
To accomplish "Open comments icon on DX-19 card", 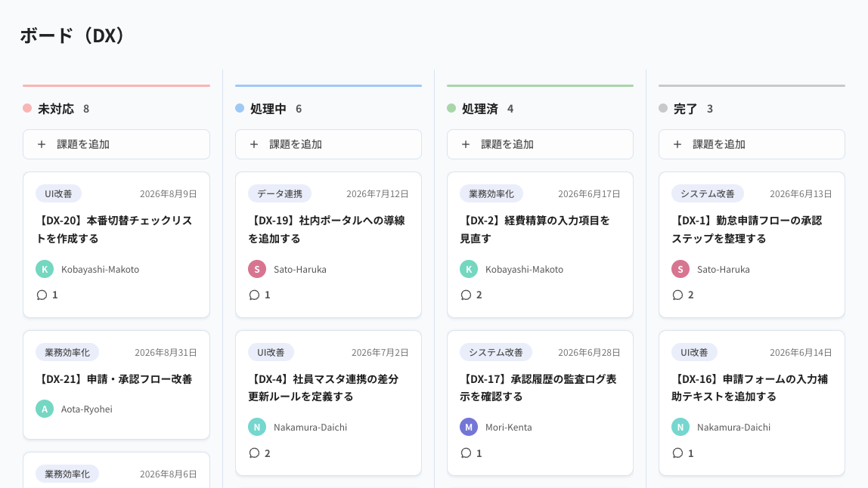I will click(254, 295).
